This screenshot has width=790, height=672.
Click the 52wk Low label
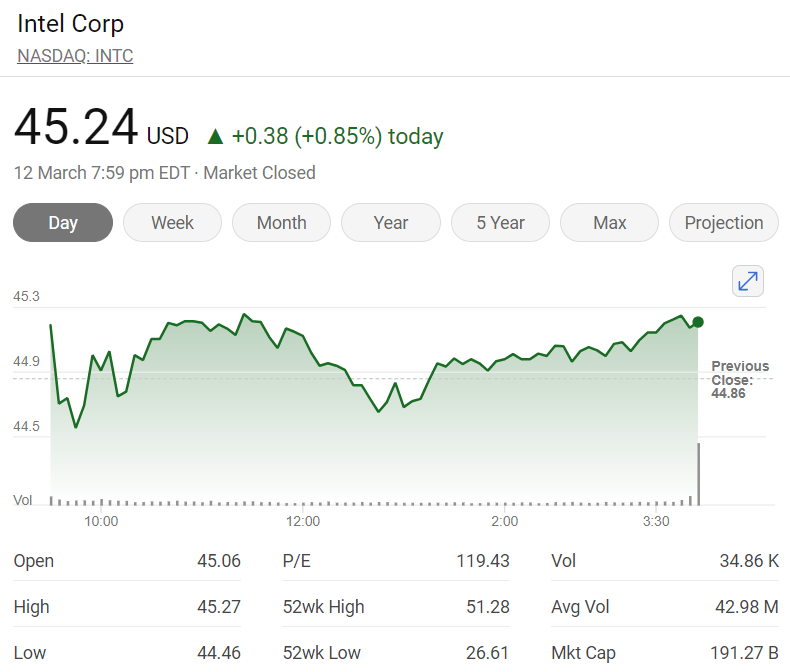tap(321, 653)
